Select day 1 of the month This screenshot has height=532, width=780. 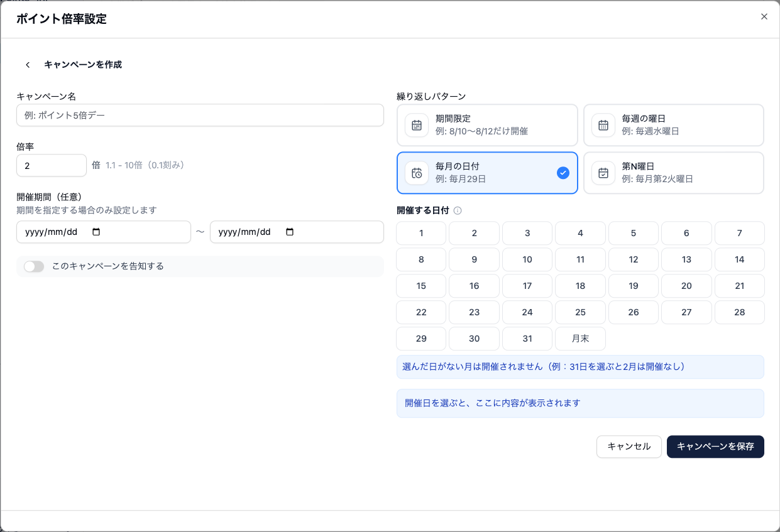[x=421, y=233]
